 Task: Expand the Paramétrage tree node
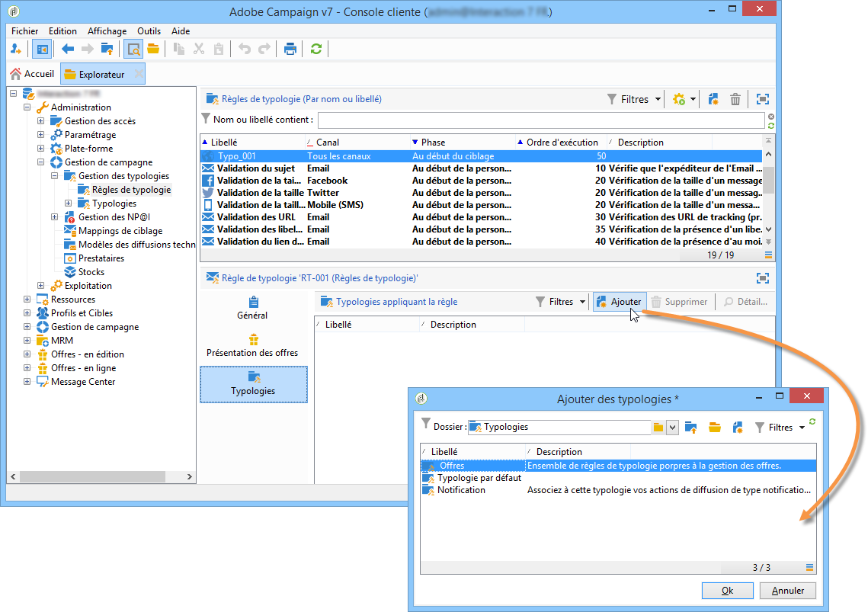coord(41,135)
